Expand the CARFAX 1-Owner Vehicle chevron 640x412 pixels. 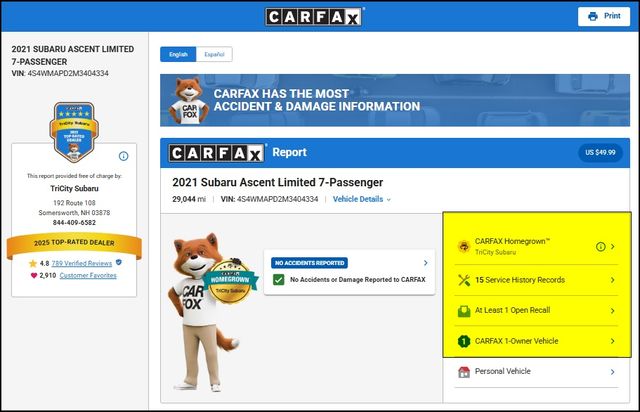(613, 341)
